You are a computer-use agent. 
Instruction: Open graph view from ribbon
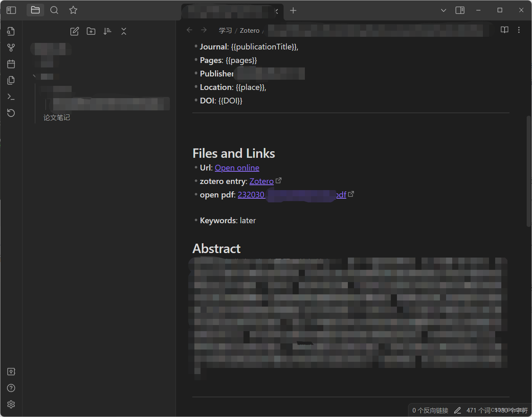pos(11,48)
